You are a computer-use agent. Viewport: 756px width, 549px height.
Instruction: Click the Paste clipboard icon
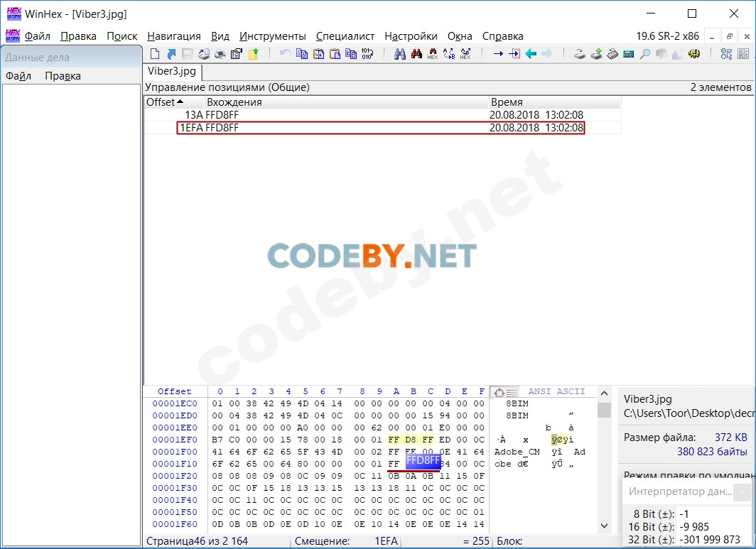coord(335,53)
